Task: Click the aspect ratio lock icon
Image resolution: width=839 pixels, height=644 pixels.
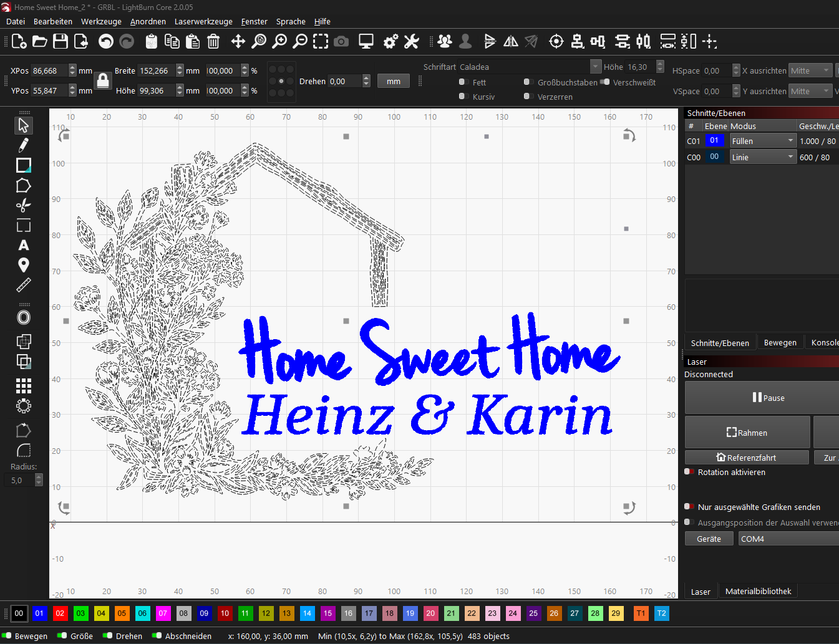Action: (x=103, y=80)
